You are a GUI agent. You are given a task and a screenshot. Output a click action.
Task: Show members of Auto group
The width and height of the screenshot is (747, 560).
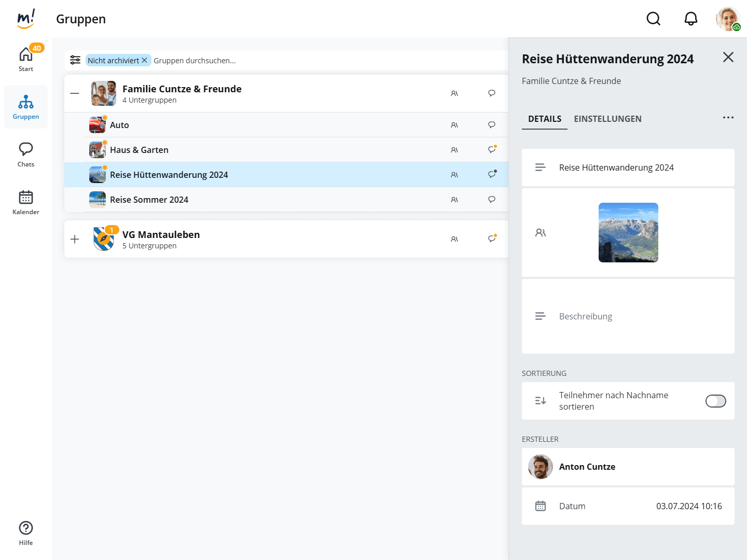coord(454,125)
